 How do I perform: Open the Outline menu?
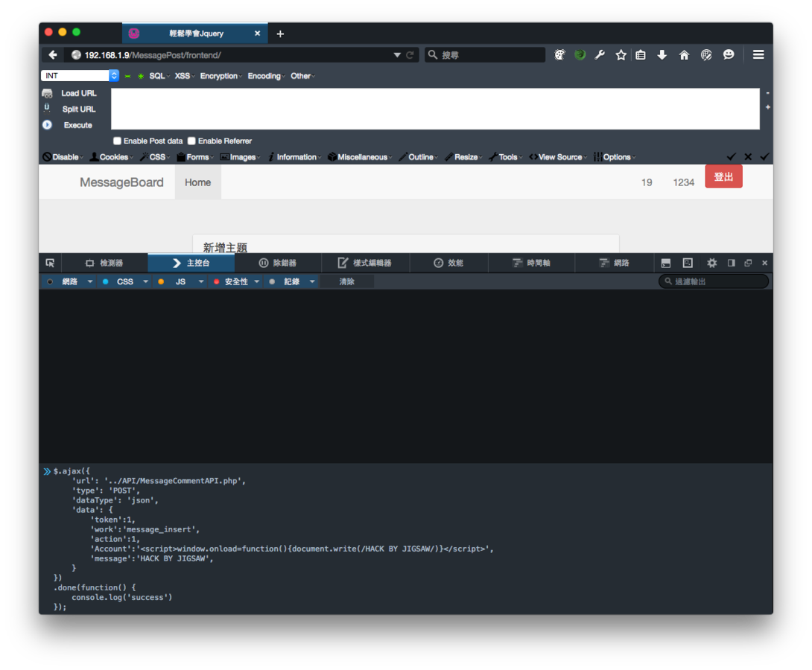coord(419,157)
